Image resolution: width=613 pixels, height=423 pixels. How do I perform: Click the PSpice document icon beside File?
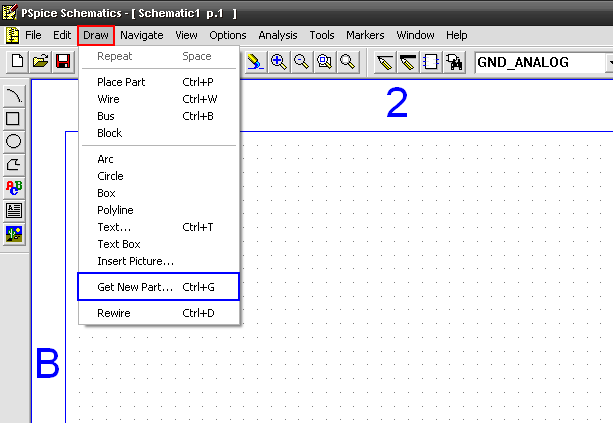click(13, 35)
